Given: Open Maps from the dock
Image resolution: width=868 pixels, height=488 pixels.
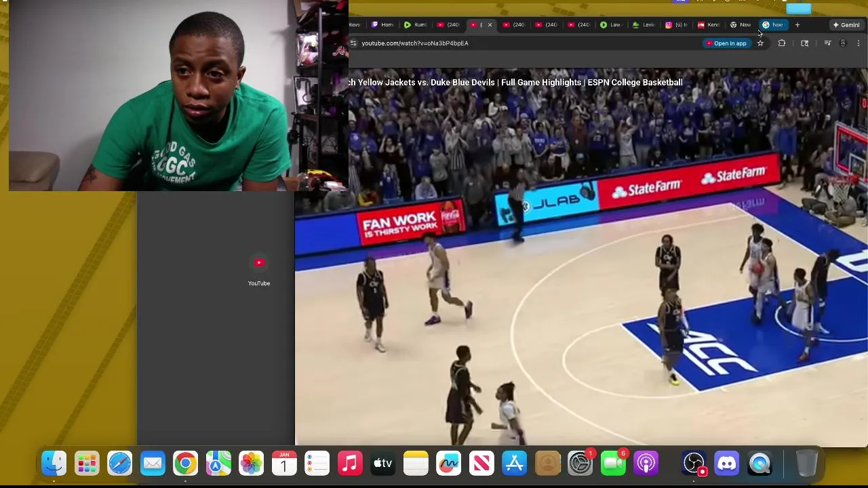Looking at the screenshot, I should click(x=218, y=464).
